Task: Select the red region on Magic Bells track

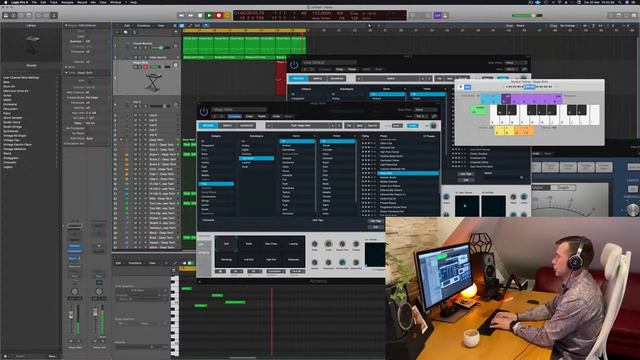Action: pyautogui.click(x=281, y=78)
